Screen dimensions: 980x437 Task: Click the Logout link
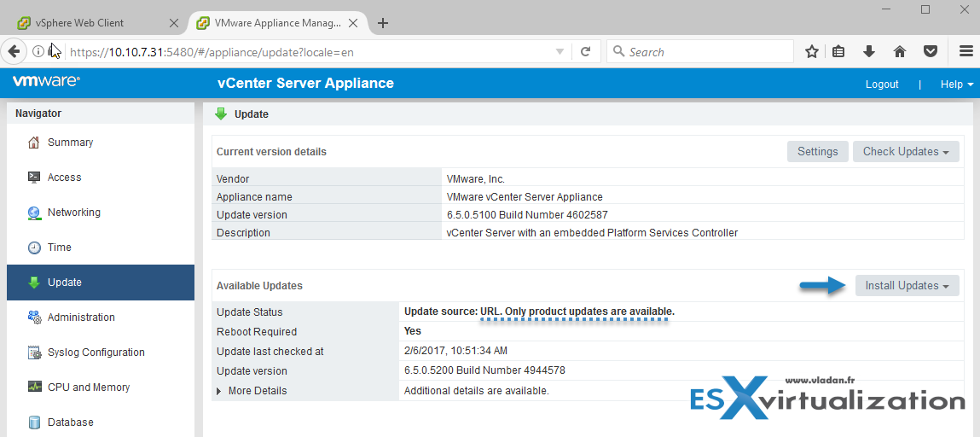click(x=882, y=84)
